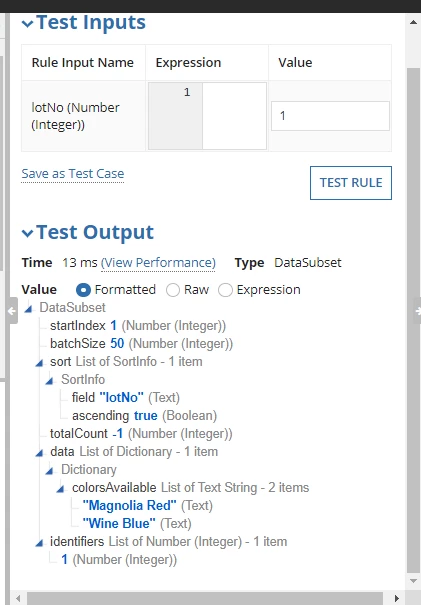Select the field "lotNo" row
421x605 pixels.
pyautogui.click(x=125, y=397)
